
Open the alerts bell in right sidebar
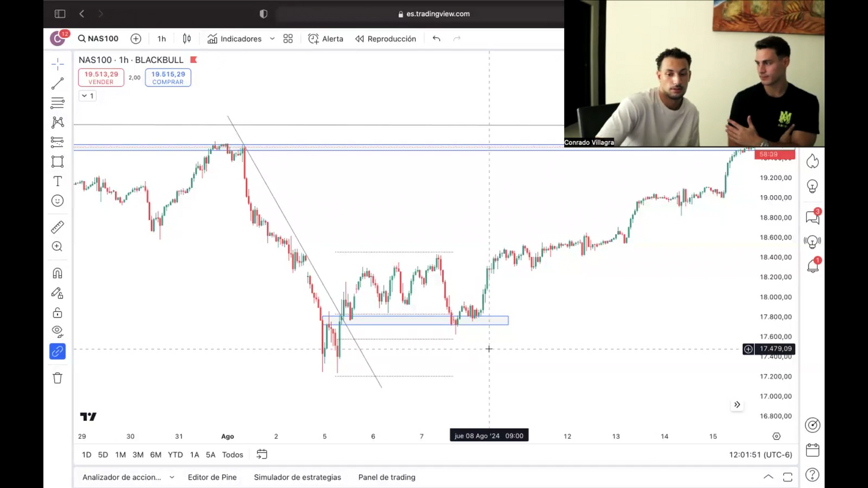pyautogui.click(x=813, y=266)
